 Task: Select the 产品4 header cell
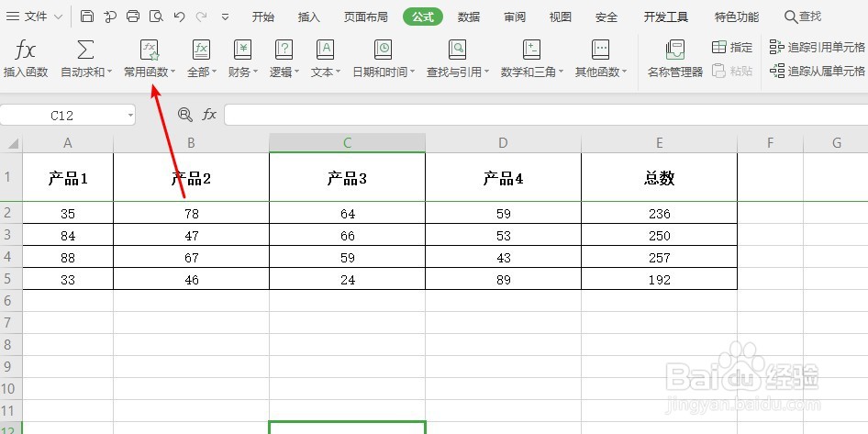(x=503, y=178)
